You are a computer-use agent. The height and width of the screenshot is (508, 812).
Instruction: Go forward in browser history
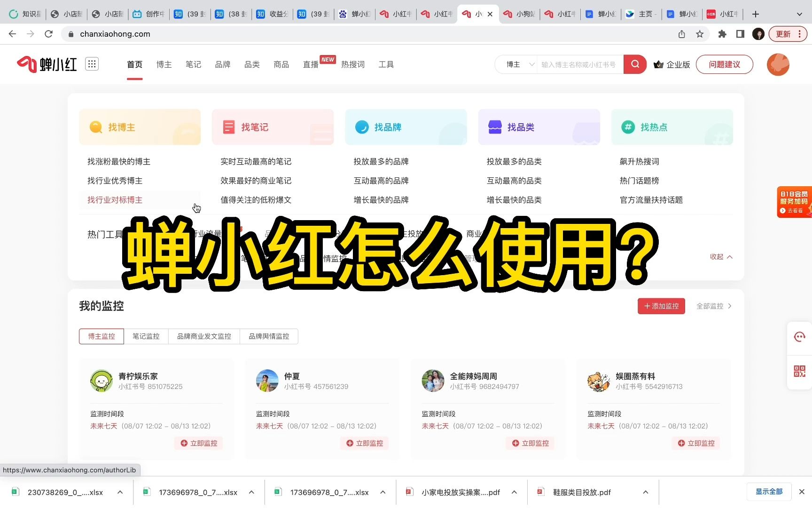(x=31, y=34)
